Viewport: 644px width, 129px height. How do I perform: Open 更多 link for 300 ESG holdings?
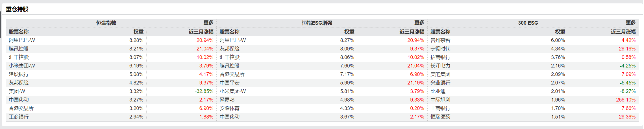pos(630,23)
